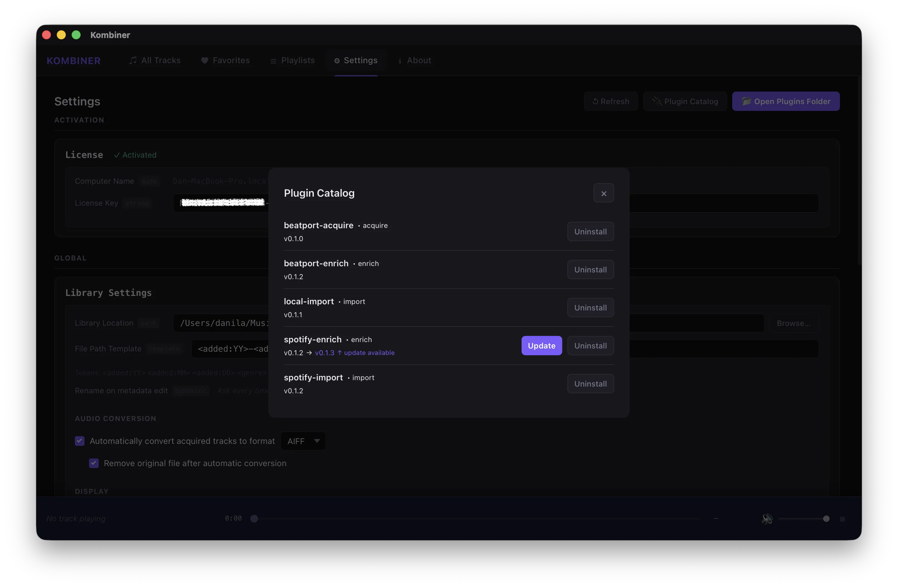The height and width of the screenshot is (588, 898).
Task: Click the 'No track playing' status text
Action: coord(76,519)
